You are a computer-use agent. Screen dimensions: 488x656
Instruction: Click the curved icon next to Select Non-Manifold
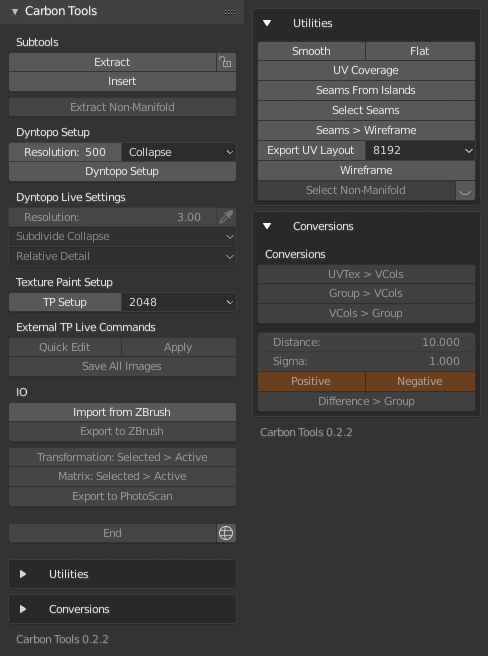point(465,190)
